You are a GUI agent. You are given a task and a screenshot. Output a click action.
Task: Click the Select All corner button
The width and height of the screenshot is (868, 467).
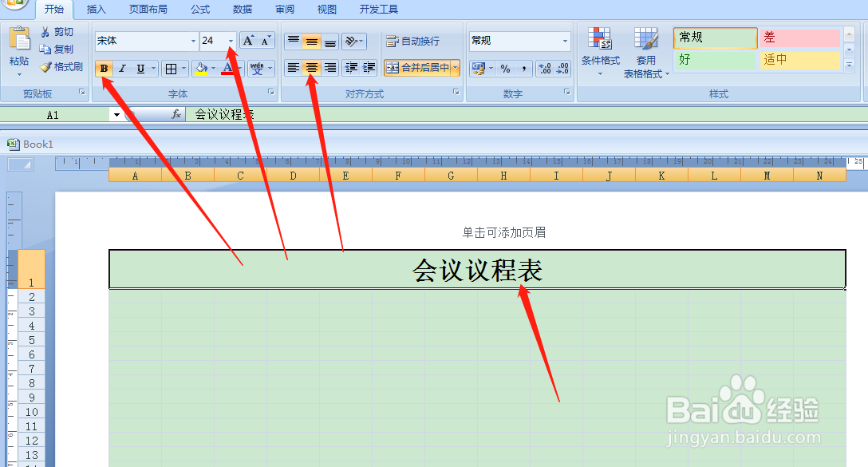click(x=21, y=164)
